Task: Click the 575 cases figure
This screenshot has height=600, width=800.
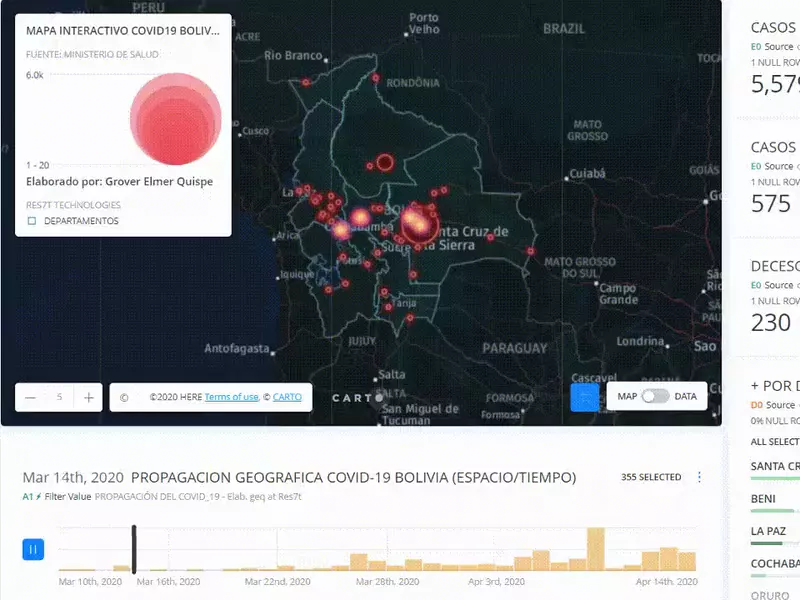Action: 771,204
